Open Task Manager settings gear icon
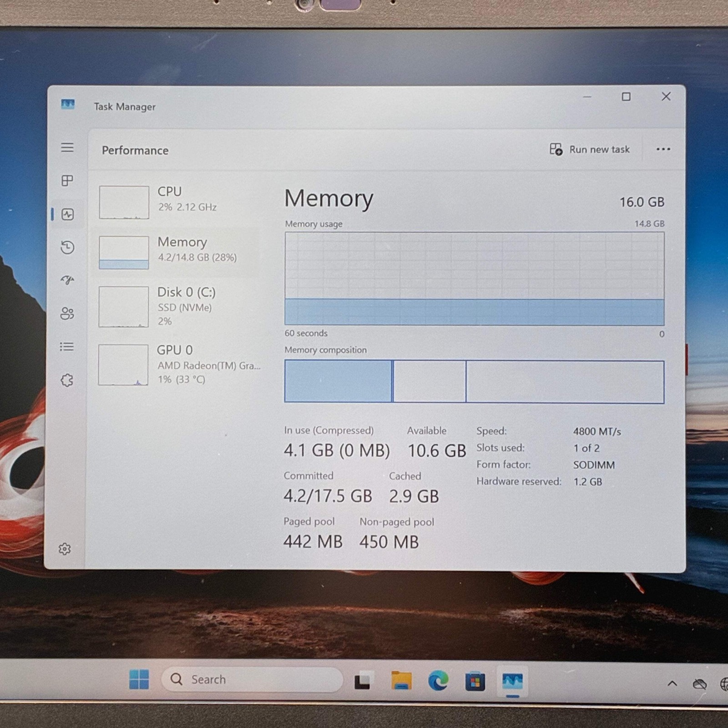The image size is (728, 728). [65, 549]
